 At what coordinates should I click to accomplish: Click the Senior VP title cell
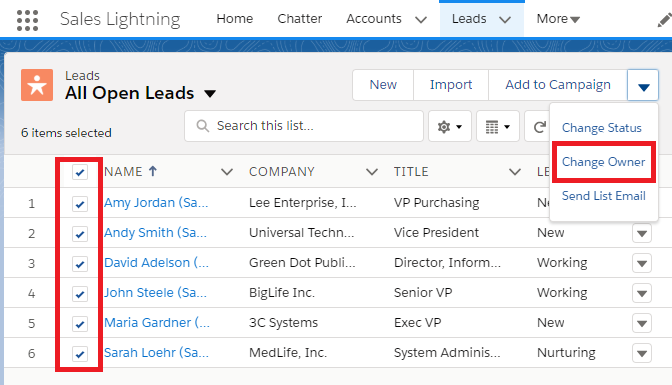(423, 292)
